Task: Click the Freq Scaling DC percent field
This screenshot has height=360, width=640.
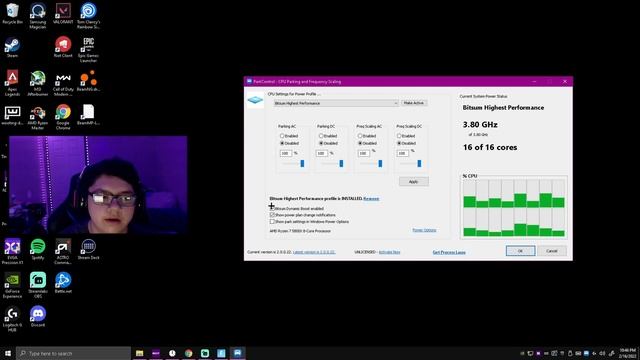Action: [x=402, y=153]
